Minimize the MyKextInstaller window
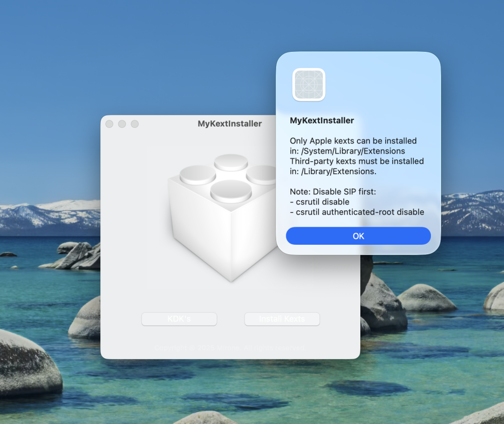504x424 pixels. point(122,124)
